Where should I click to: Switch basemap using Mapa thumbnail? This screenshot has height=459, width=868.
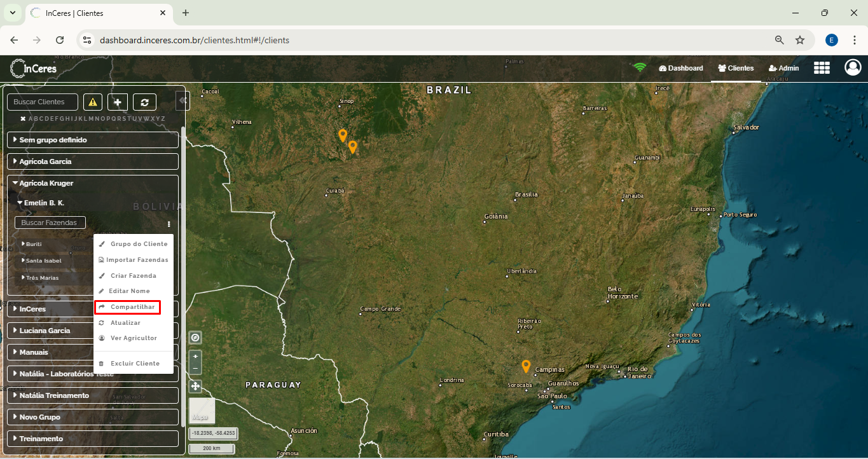click(x=202, y=411)
